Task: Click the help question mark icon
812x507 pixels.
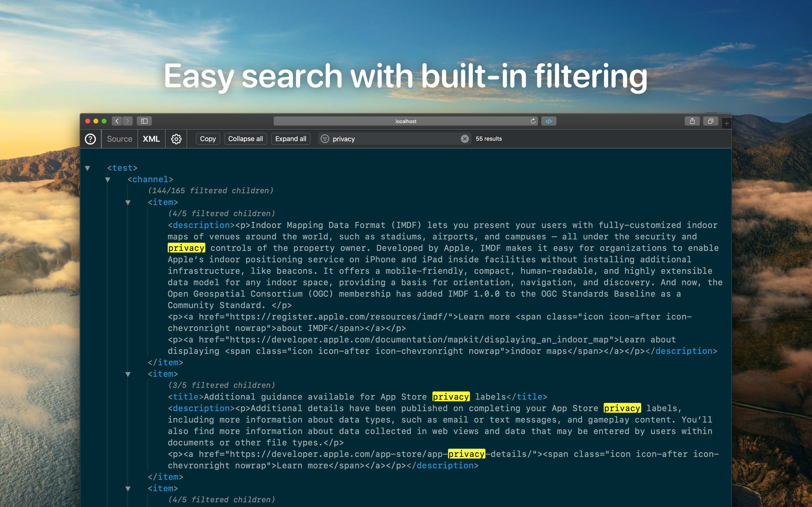Action: (90, 139)
